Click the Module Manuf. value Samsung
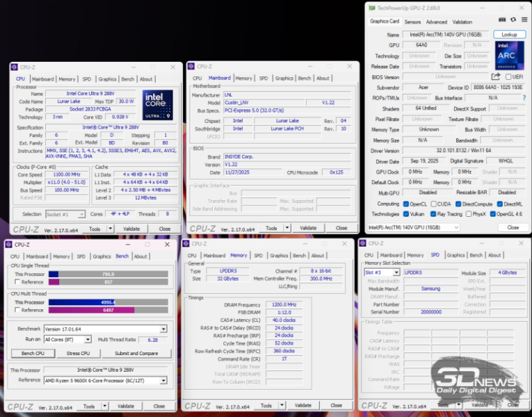This screenshot has height=417, width=532. (x=430, y=289)
